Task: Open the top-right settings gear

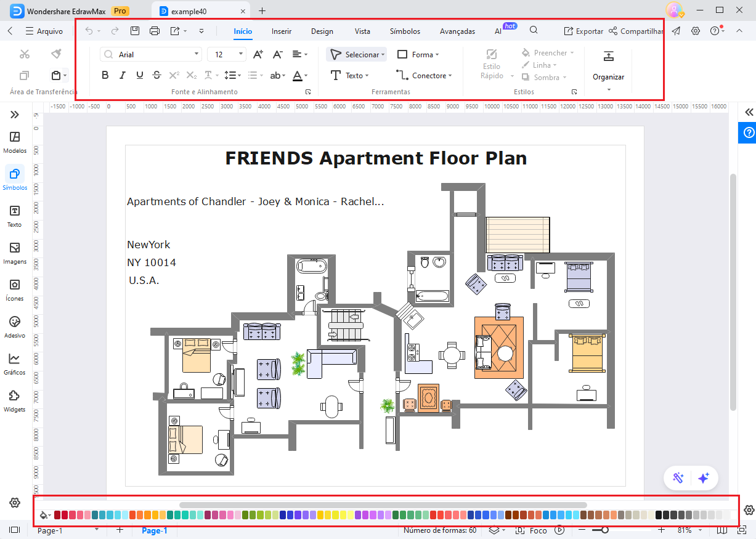Action: pyautogui.click(x=696, y=31)
